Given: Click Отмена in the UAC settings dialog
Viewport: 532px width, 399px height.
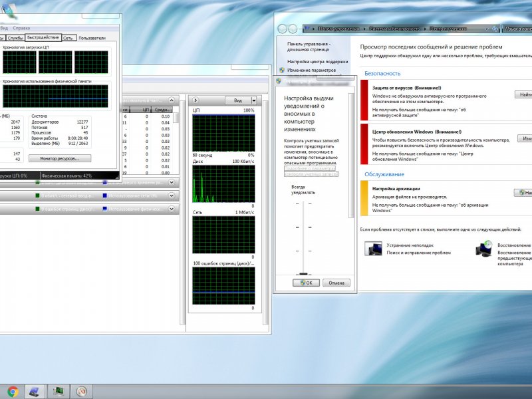Looking at the screenshot, I should [x=336, y=283].
